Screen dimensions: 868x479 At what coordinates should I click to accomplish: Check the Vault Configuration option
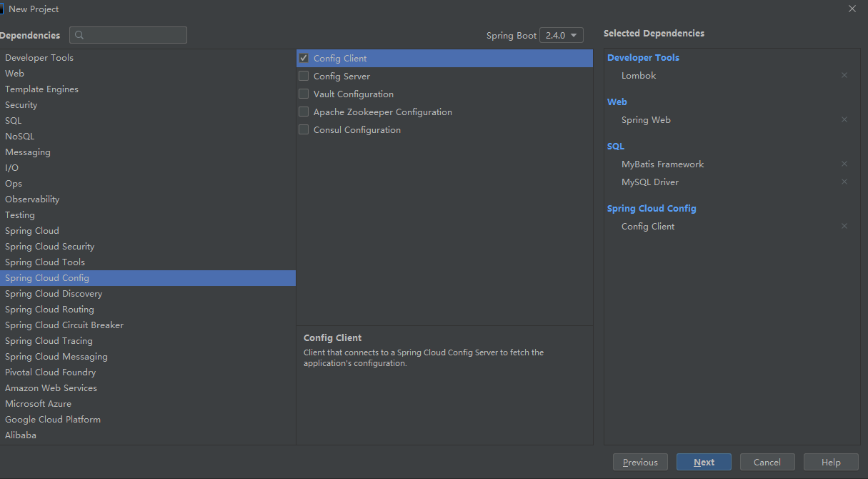point(304,94)
